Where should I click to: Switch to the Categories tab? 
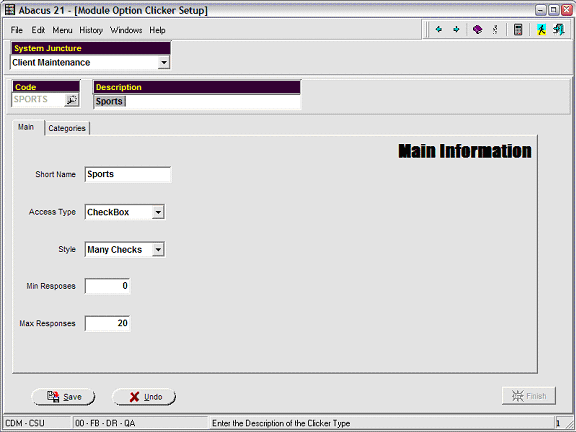pos(67,128)
